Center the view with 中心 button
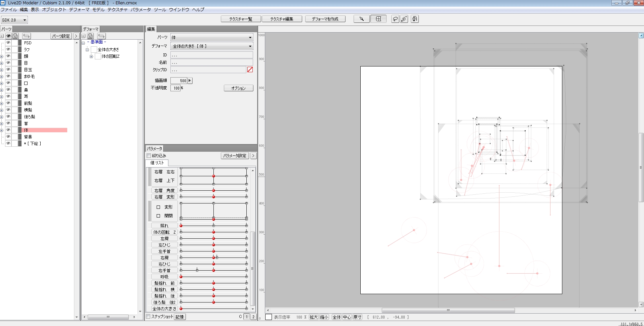The height and width of the screenshot is (326, 644). [347, 317]
